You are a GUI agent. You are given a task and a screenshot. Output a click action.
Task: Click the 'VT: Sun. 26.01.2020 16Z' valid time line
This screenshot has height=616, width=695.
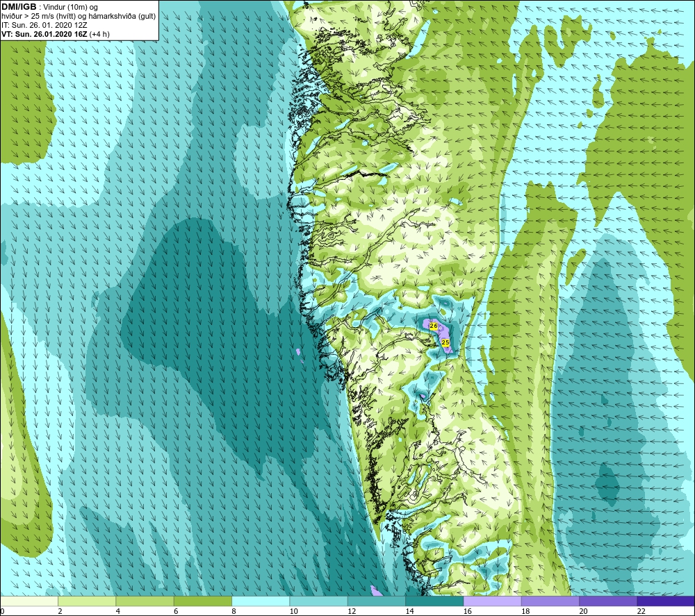click(56, 34)
